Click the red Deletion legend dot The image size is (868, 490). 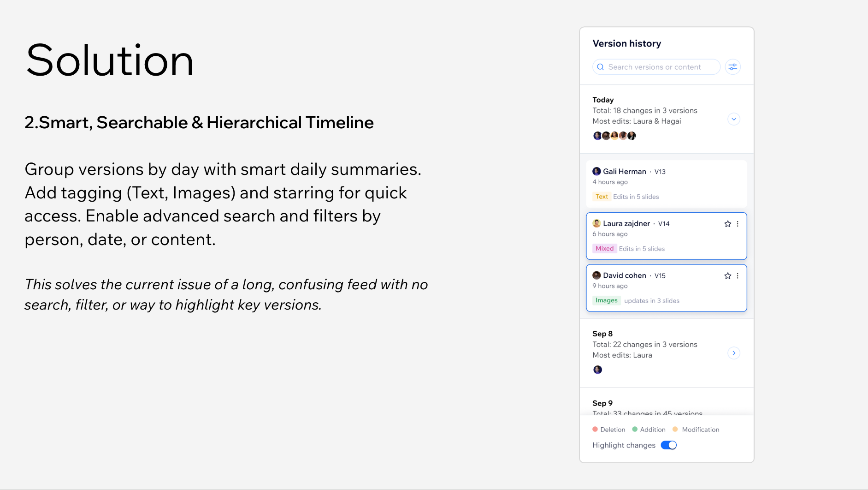[595, 430]
